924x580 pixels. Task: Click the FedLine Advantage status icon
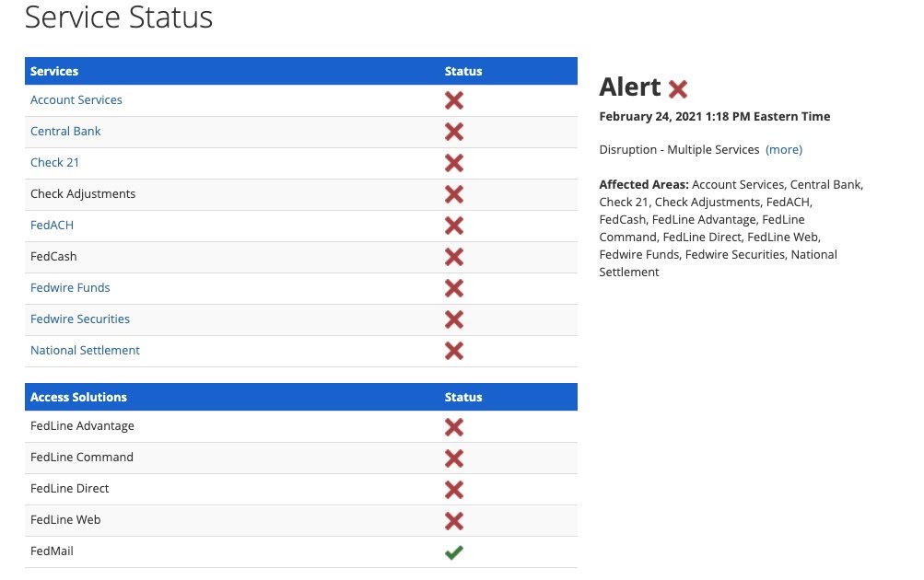pos(453,427)
